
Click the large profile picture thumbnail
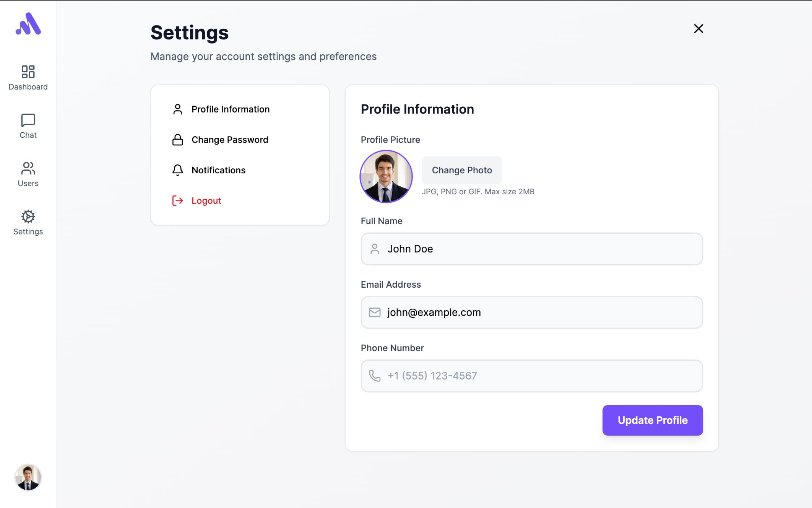click(386, 176)
